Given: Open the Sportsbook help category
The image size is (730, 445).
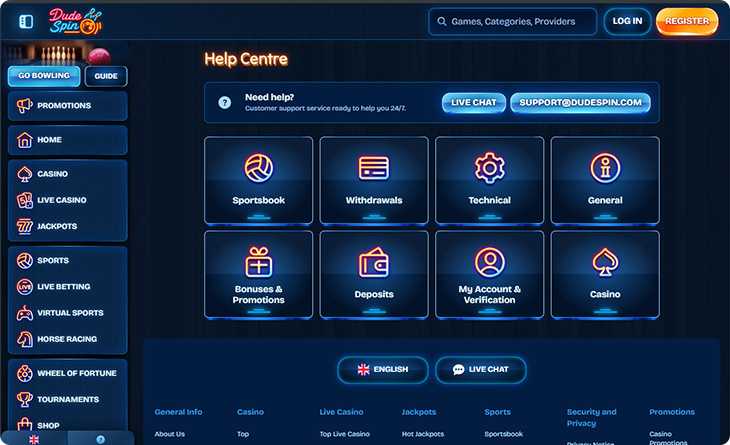Looking at the screenshot, I should pyautogui.click(x=259, y=179).
